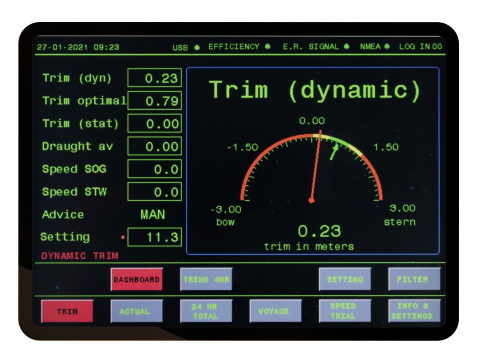Screen dimensions: 479x363
Task: Click the Setting label
Action: tap(65, 237)
